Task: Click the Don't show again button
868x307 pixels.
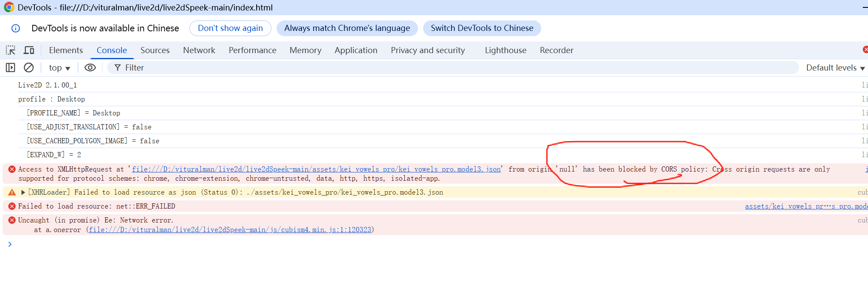Action: click(x=231, y=28)
